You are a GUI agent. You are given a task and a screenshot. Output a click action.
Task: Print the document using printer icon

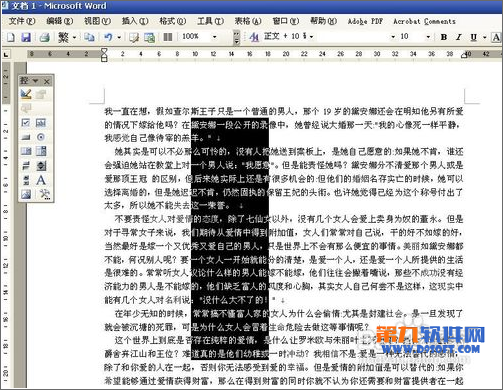(x=44, y=37)
